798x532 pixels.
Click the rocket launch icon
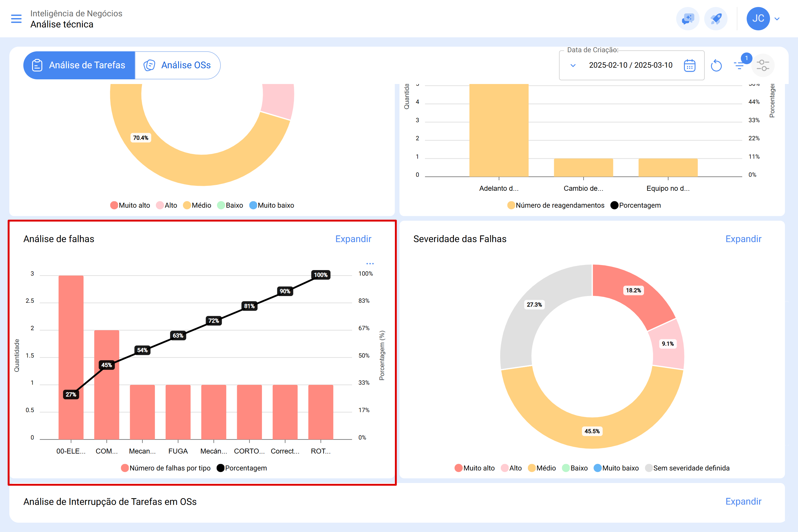click(x=715, y=19)
